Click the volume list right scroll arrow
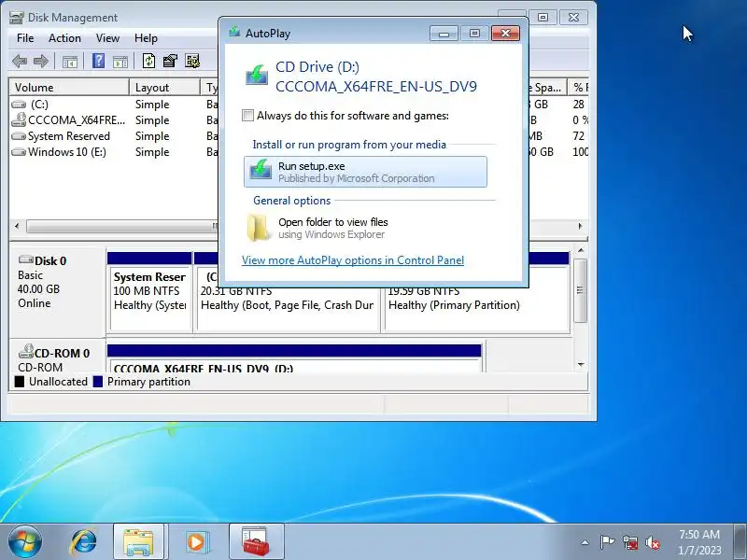 [x=580, y=226]
